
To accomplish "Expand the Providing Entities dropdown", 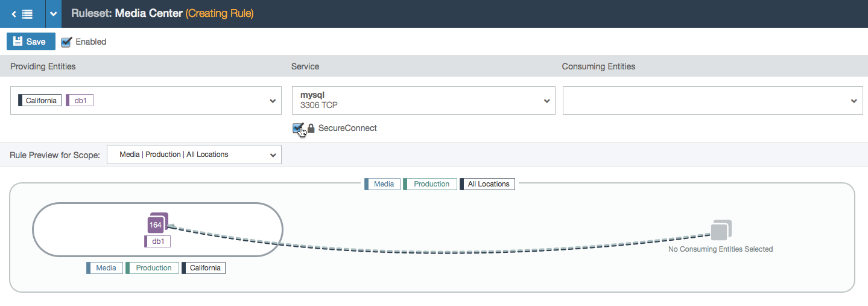I will tap(146, 101).
